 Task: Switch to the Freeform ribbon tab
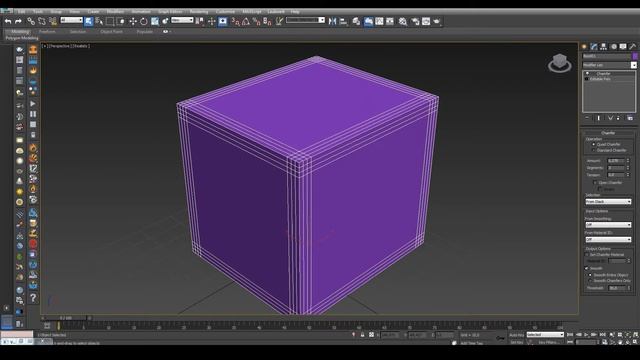(47, 31)
